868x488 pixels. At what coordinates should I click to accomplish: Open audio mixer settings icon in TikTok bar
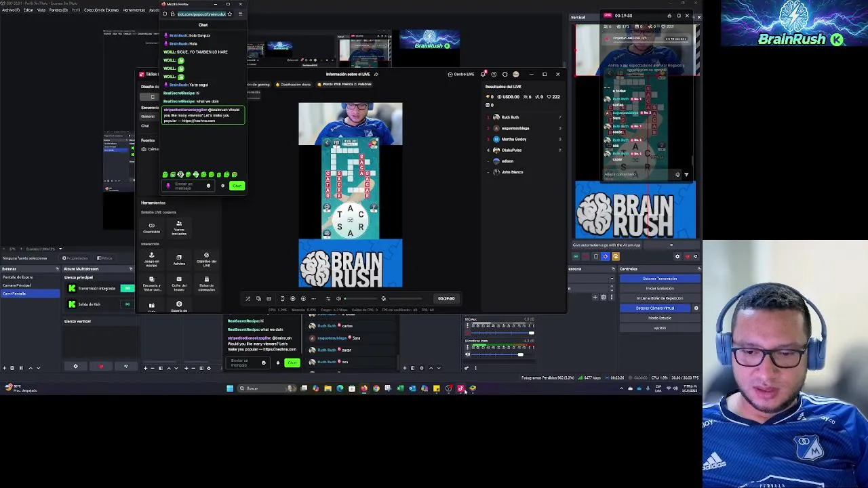pyautogui.click(x=328, y=298)
